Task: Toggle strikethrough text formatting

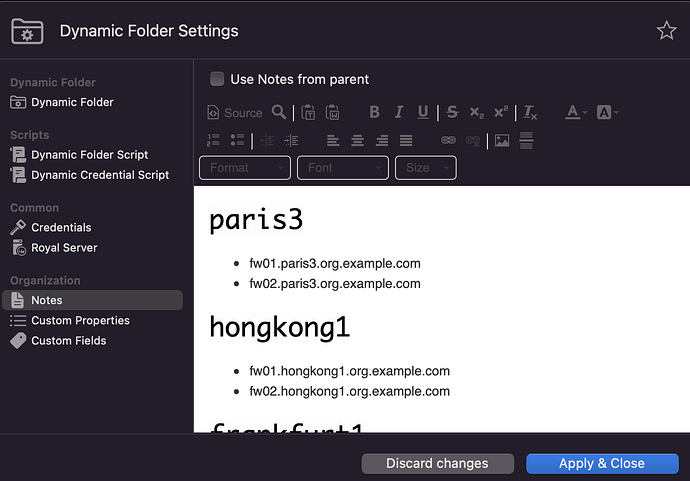Action: [x=452, y=113]
